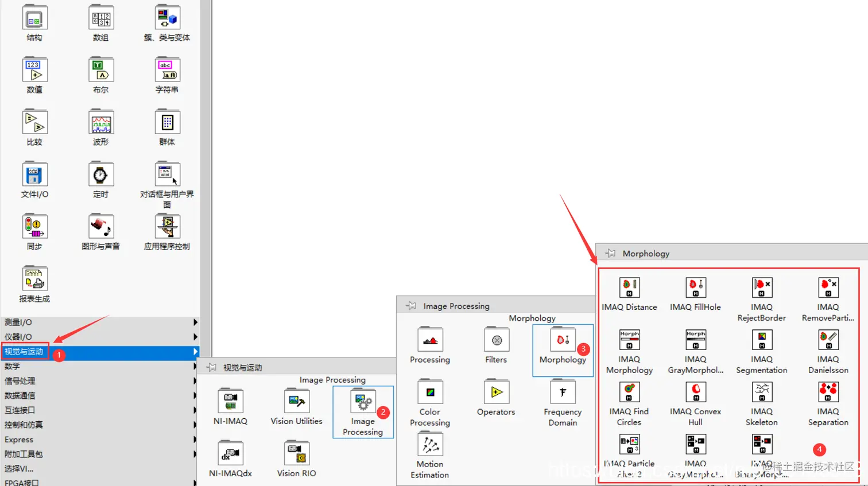Image resolution: width=868 pixels, height=486 pixels.
Task: Open the 布尔 (Boolean) palette icon
Action: (x=101, y=70)
